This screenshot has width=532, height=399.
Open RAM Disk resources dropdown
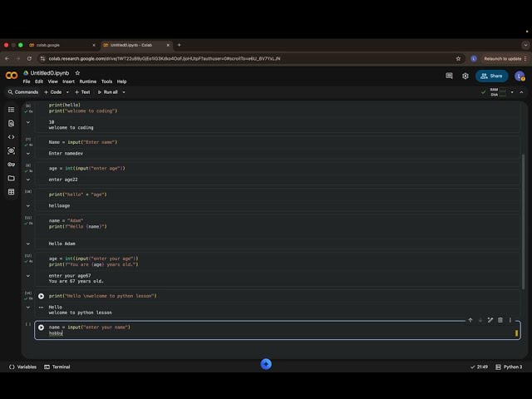pos(512,92)
